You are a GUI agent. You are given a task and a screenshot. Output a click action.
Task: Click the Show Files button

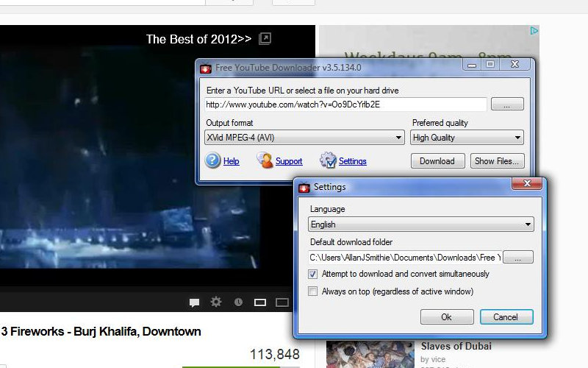coord(498,161)
